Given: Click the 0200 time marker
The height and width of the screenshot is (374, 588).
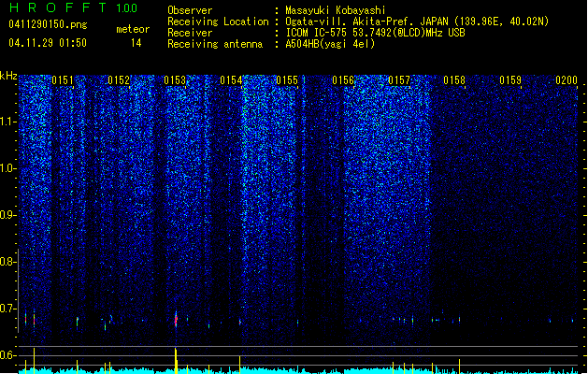Looking at the screenshot, I should click(x=566, y=80).
